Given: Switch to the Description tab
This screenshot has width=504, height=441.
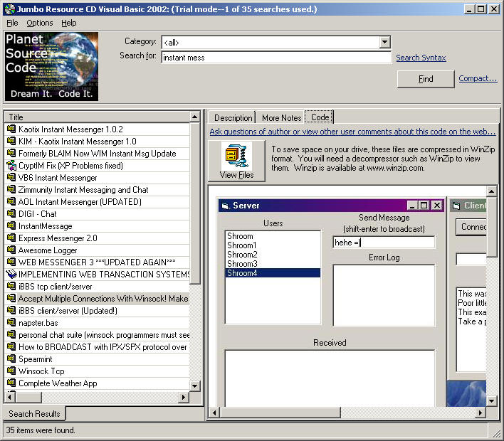Looking at the screenshot, I should coord(233,118).
